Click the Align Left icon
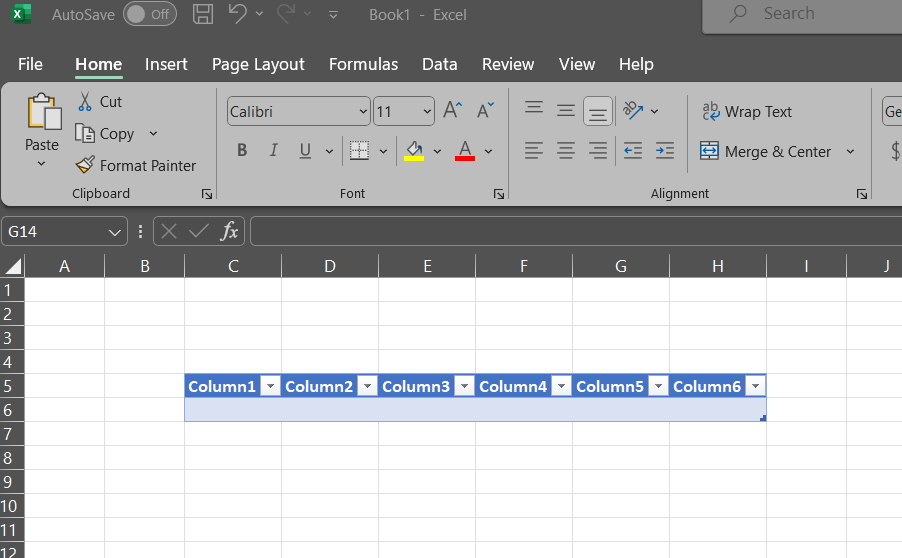 (534, 151)
